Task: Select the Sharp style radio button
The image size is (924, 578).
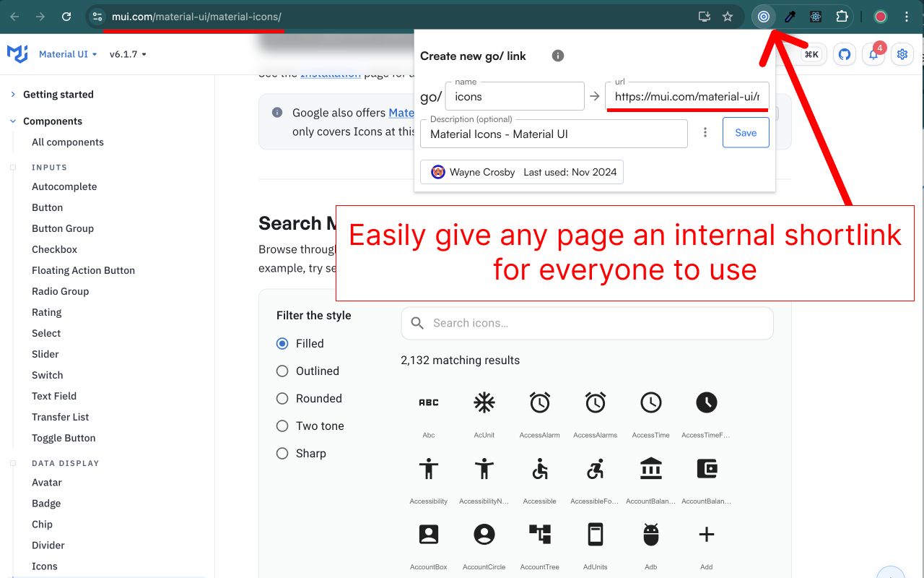Action: (x=282, y=453)
